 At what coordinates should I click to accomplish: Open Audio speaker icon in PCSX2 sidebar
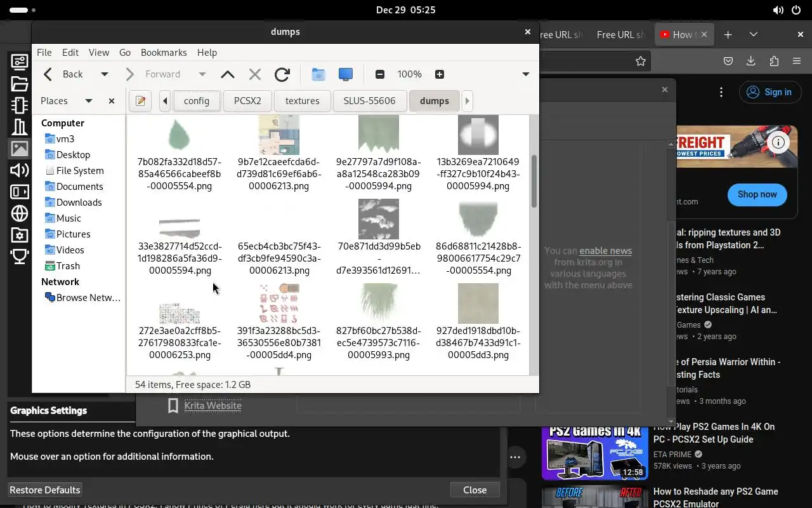click(x=20, y=170)
